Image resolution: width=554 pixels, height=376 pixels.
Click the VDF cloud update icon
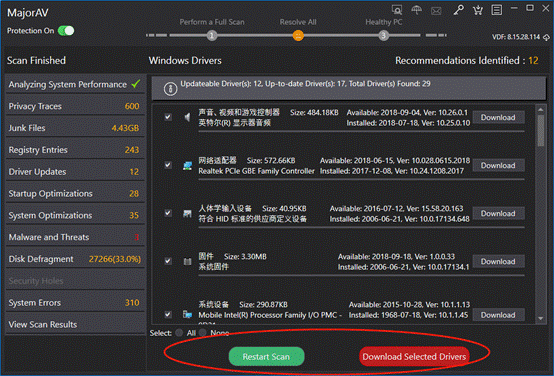pyautogui.click(x=546, y=37)
